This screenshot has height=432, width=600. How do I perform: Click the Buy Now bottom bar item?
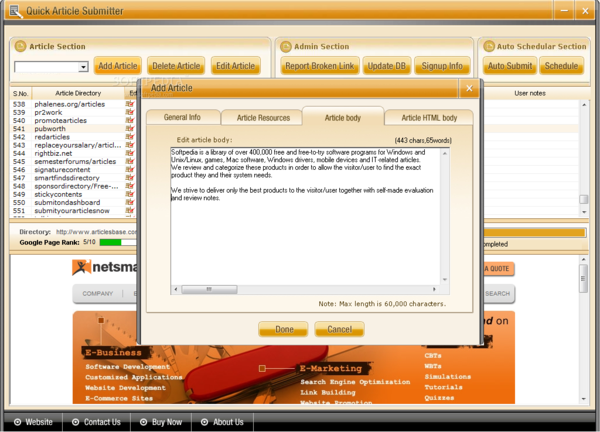tap(159, 422)
